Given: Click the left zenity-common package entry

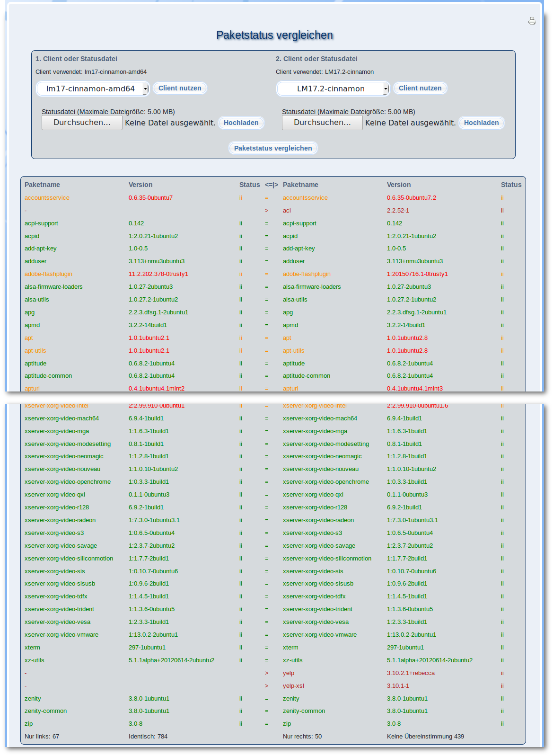Looking at the screenshot, I should tap(45, 711).
